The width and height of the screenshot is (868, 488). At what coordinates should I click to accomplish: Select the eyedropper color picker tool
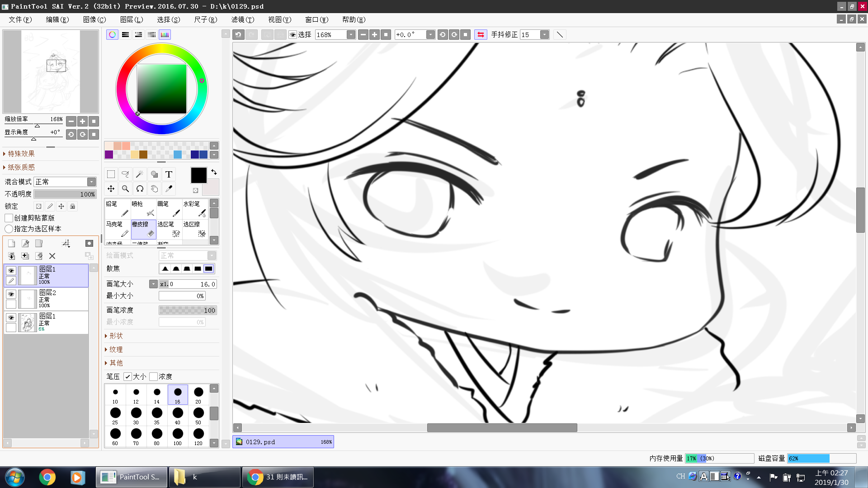[169, 189]
